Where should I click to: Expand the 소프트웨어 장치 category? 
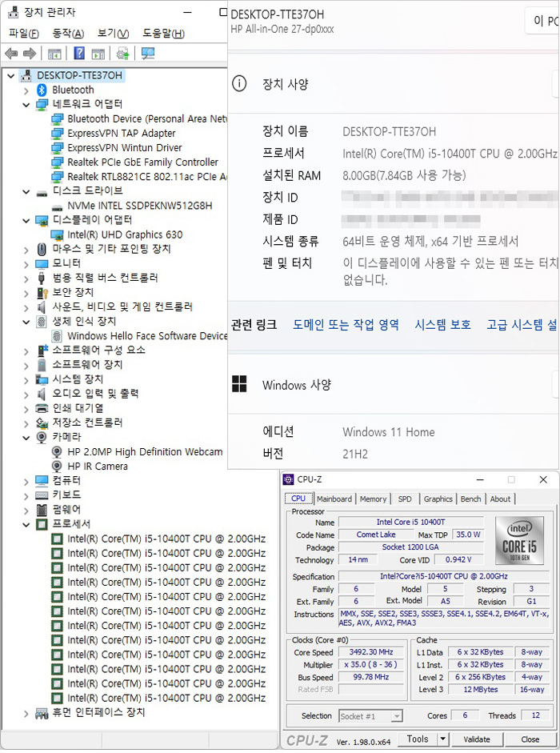[x=26, y=366]
